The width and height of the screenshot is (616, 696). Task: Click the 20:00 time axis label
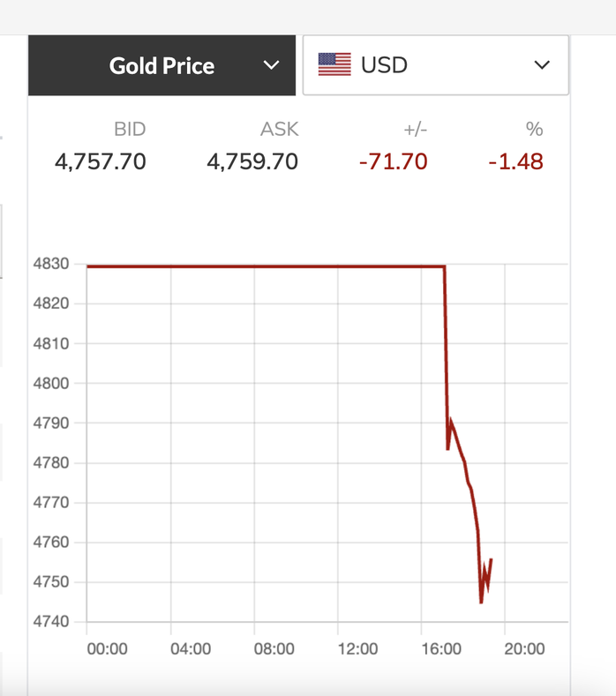tap(524, 649)
